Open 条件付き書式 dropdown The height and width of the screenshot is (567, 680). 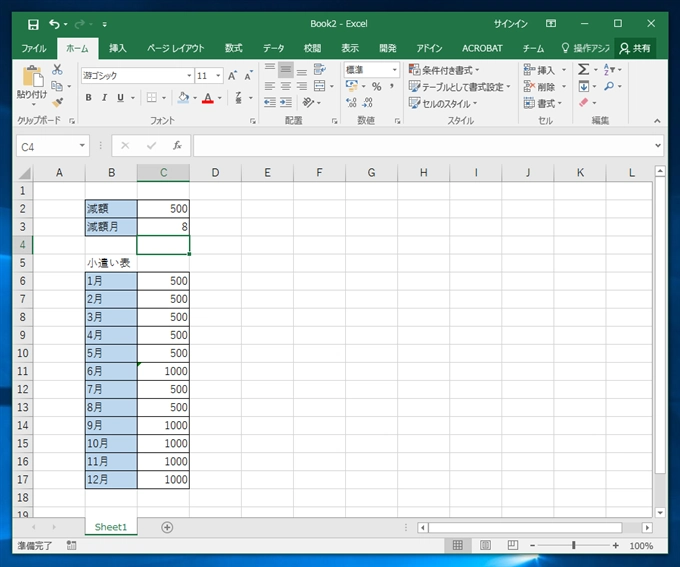coord(444,70)
